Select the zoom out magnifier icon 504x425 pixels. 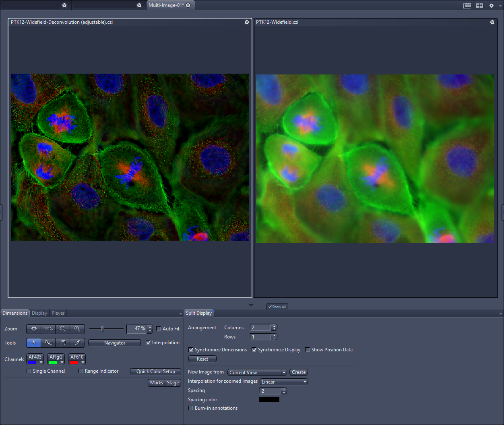click(x=63, y=329)
